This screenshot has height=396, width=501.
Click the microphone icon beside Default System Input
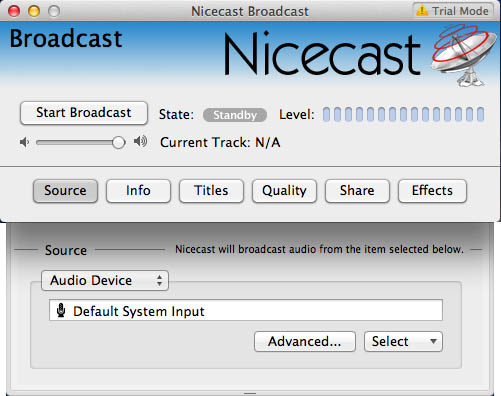(x=61, y=310)
